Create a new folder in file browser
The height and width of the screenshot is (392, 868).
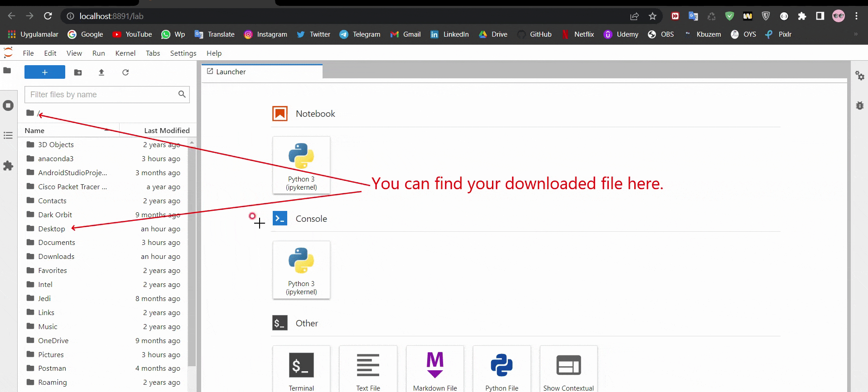pos(78,72)
